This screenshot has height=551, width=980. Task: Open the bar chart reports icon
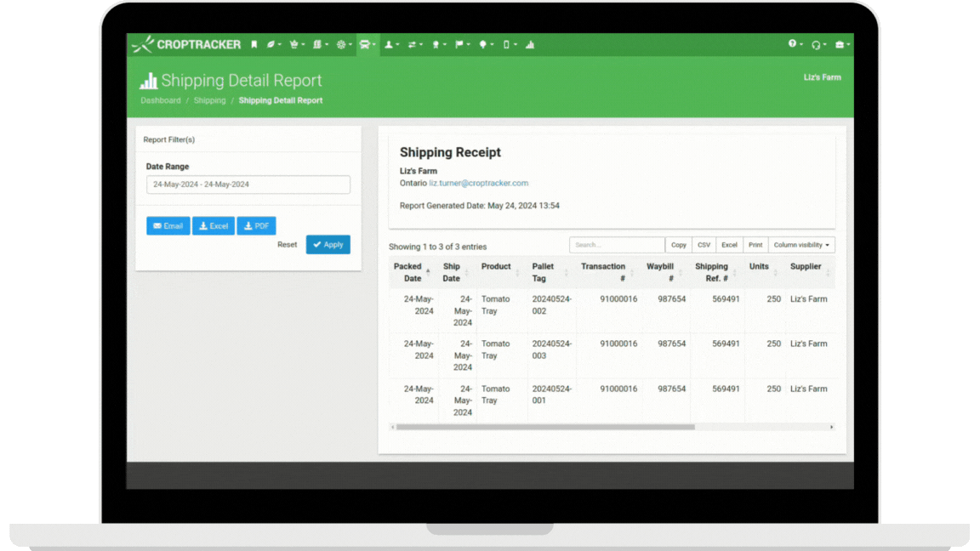pyautogui.click(x=530, y=44)
